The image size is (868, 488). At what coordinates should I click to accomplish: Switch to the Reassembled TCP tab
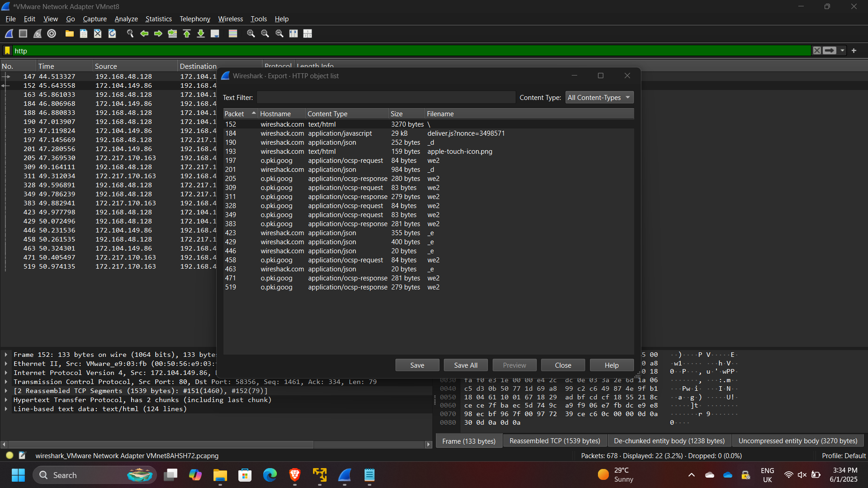(x=554, y=440)
